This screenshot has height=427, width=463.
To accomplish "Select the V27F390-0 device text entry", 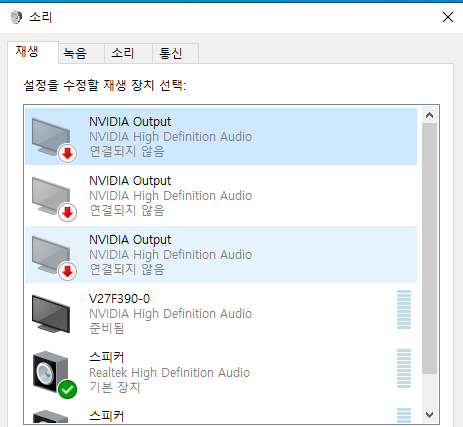I will tap(221, 314).
